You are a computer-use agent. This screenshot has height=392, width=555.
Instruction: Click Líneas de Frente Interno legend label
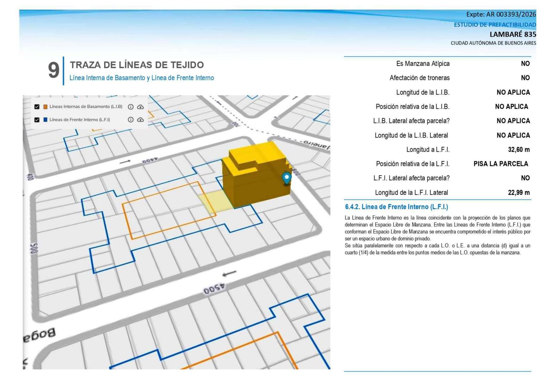[79, 119]
